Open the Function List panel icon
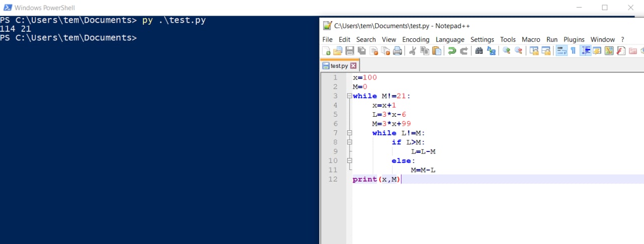 click(621, 50)
